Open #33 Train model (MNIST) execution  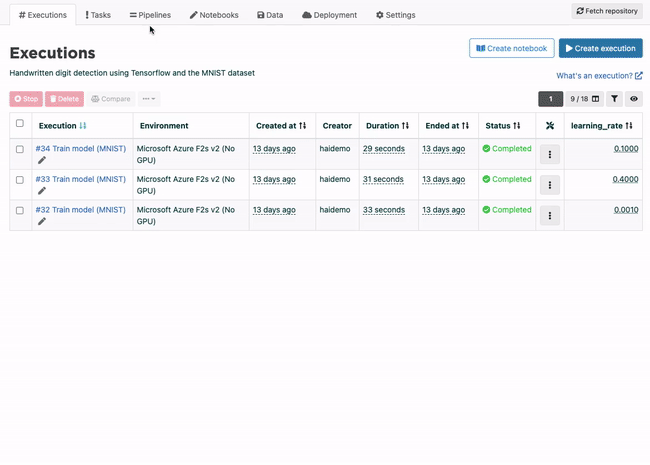[x=80, y=179]
